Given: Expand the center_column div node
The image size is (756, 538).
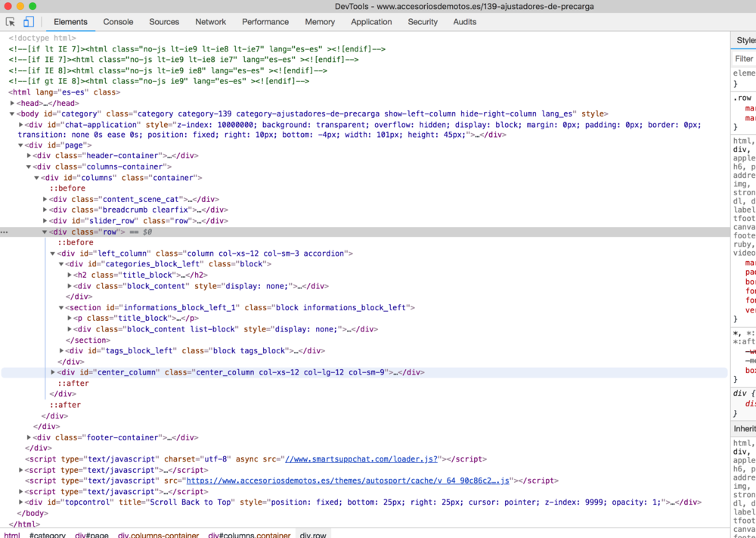Looking at the screenshot, I should (53, 372).
